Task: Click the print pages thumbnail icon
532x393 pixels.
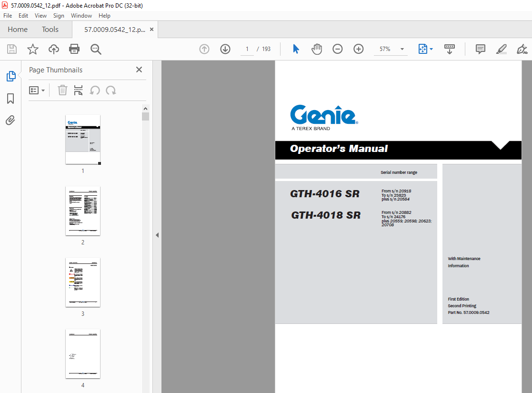Action: (79, 91)
